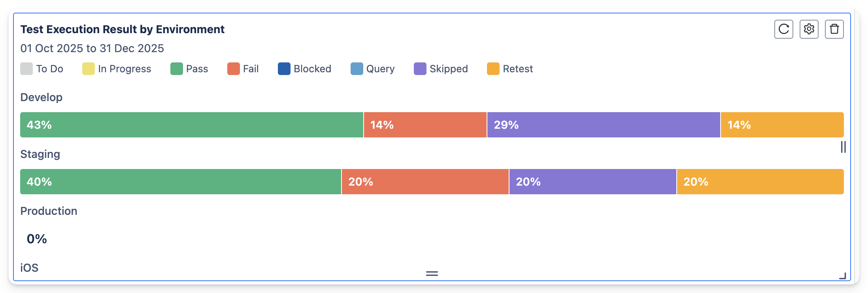Click the Skipped legend swatch
Screen dimensions: 868x293
[x=420, y=69]
